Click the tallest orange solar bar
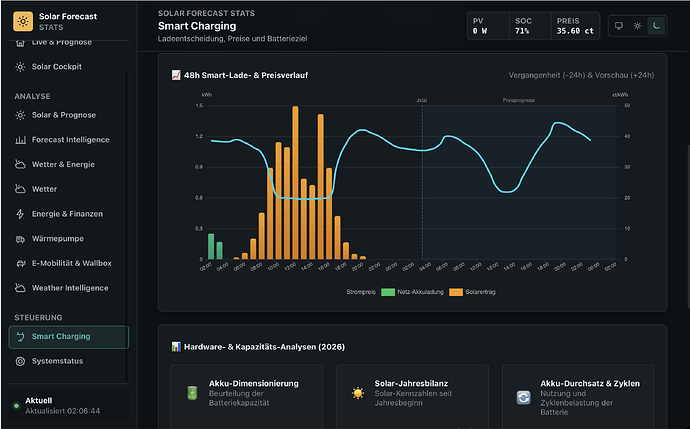 (295, 183)
